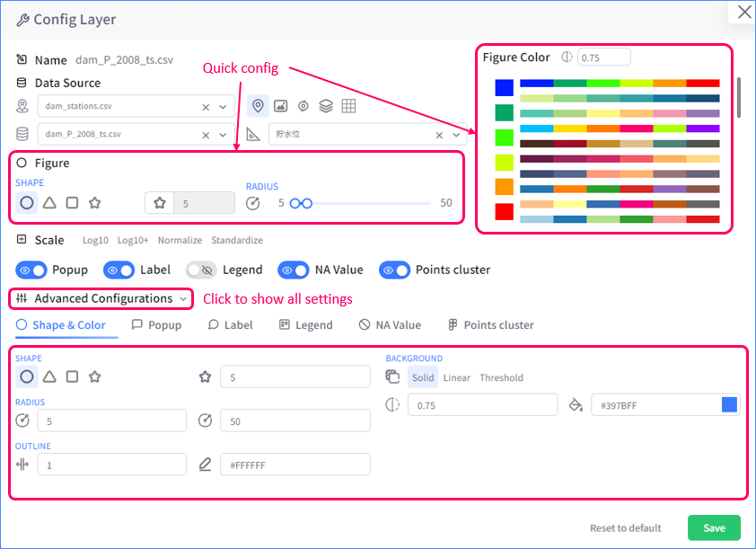Click the Name tag icon
This screenshot has height=549, width=756.
22,59
